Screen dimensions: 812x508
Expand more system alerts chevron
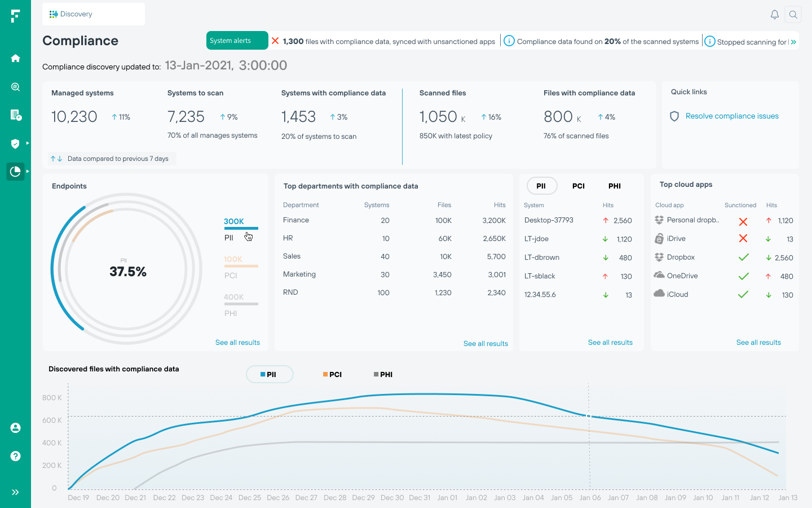coord(793,42)
